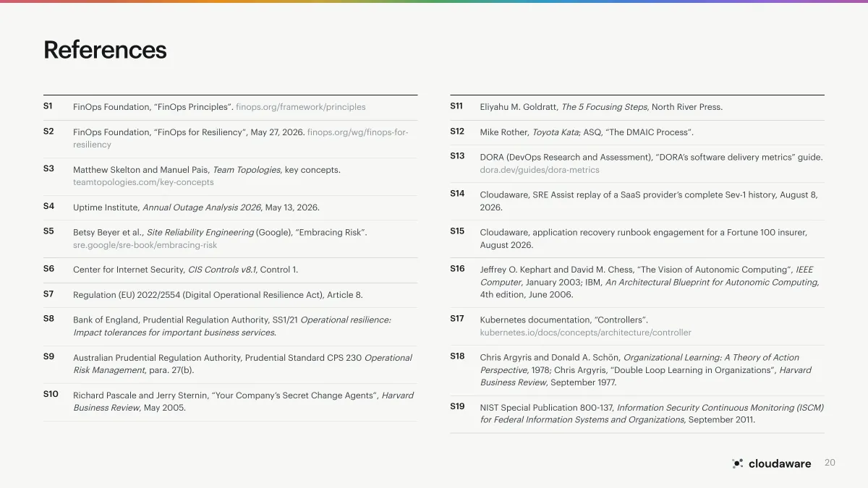The image size is (868, 488).
Task: Click reference label S1
Action: click(48, 106)
